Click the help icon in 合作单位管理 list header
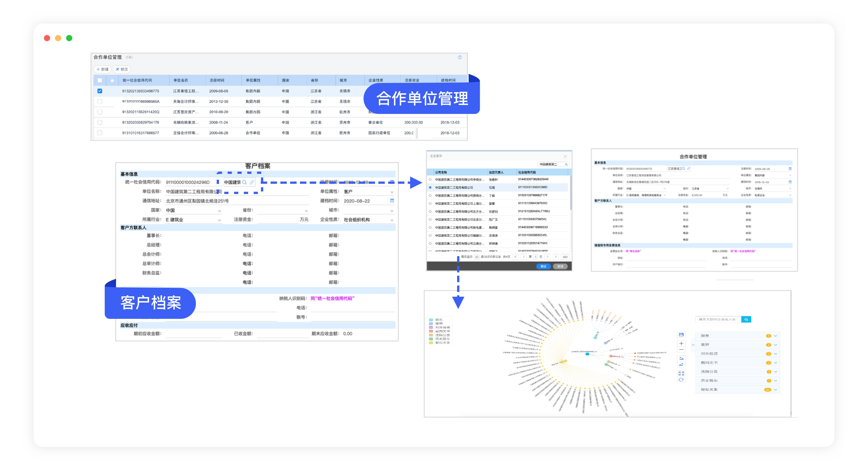The height and width of the screenshot is (470, 868). click(460, 57)
